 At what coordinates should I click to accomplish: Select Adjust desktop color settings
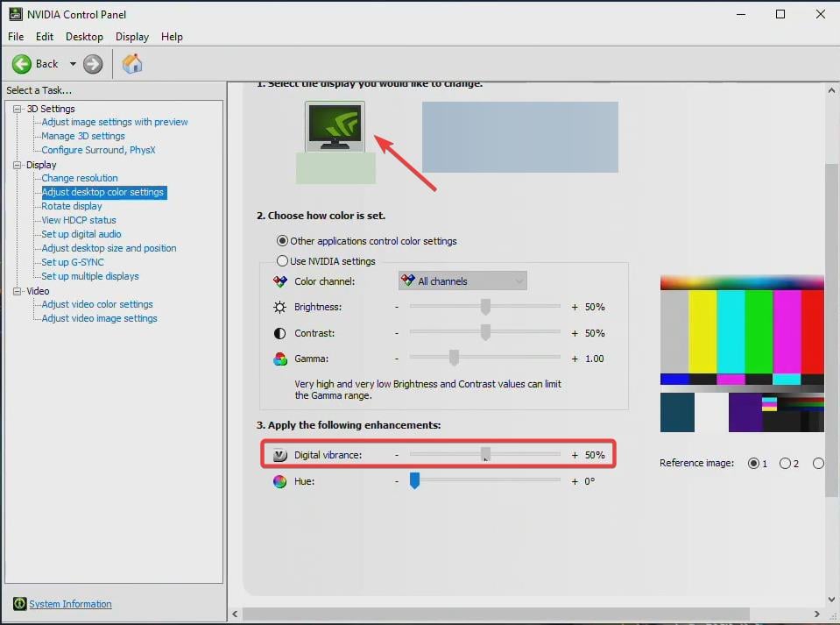click(104, 192)
